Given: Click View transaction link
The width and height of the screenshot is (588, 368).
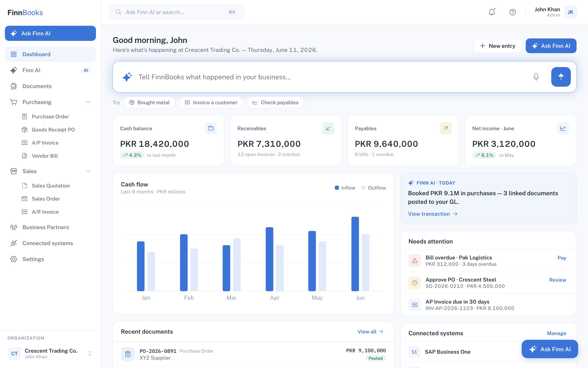Looking at the screenshot, I should [433, 214].
